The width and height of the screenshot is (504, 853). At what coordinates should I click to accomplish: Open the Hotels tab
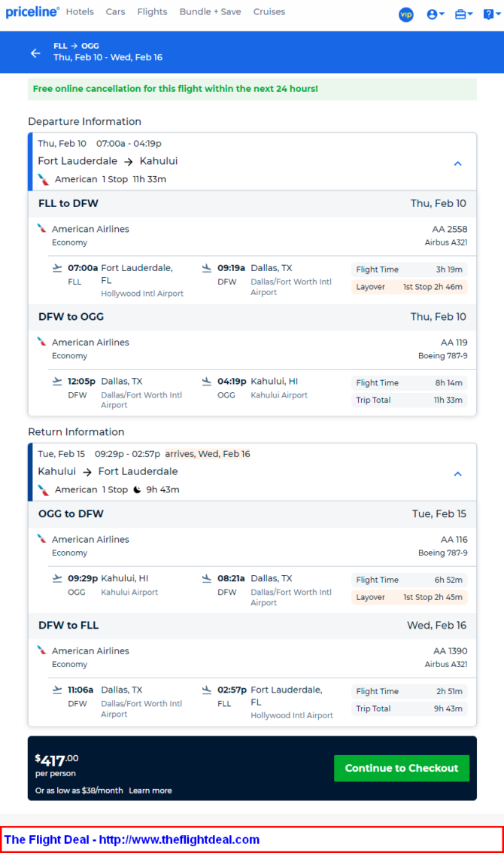point(80,12)
